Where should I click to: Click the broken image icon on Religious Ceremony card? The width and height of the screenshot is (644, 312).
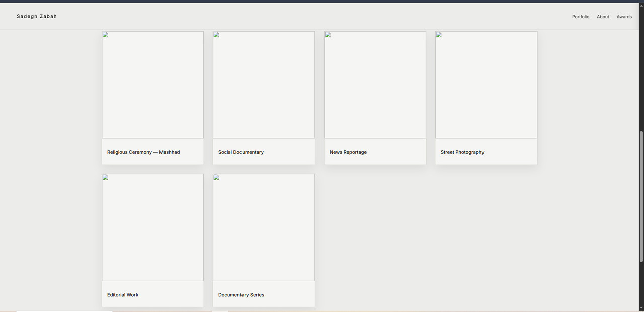(105, 35)
